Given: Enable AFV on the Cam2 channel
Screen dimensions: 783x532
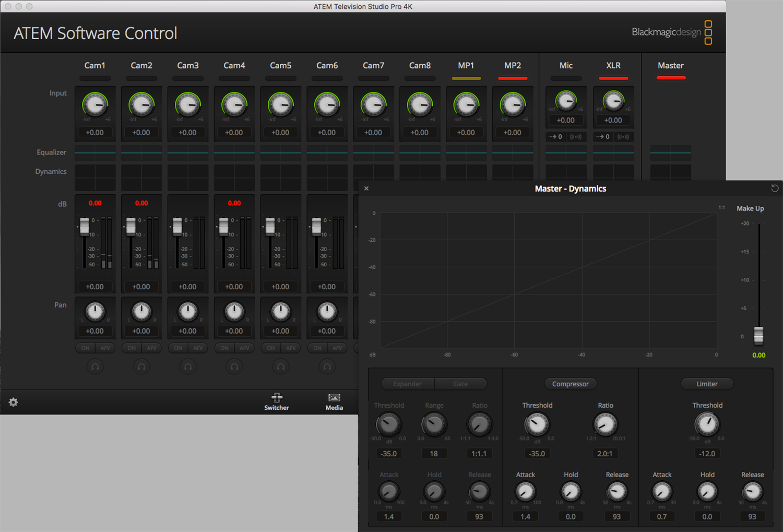Looking at the screenshot, I should pyautogui.click(x=152, y=348).
